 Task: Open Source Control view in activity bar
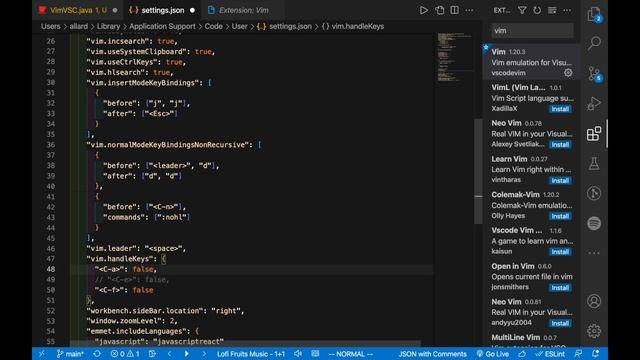pyautogui.click(x=594, y=73)
